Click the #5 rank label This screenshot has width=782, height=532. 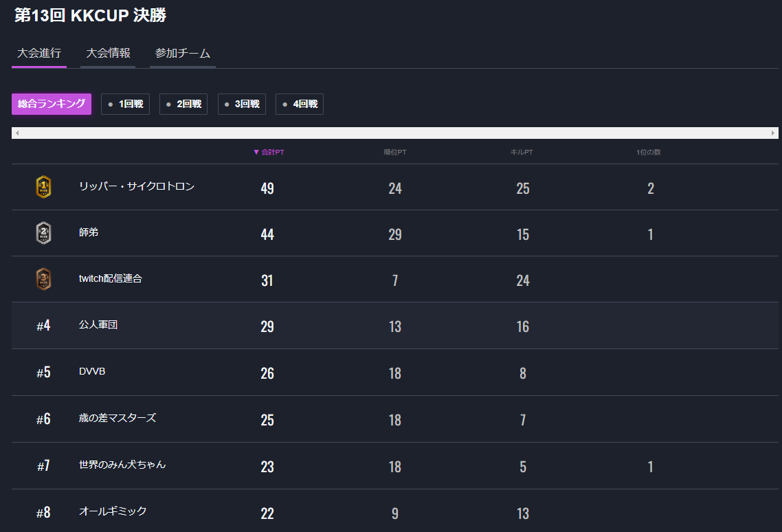(x=43, y=373)
